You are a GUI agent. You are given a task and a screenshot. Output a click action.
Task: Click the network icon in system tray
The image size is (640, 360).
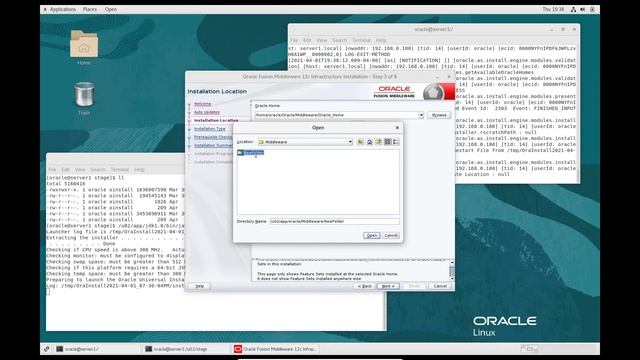(573, 9)
